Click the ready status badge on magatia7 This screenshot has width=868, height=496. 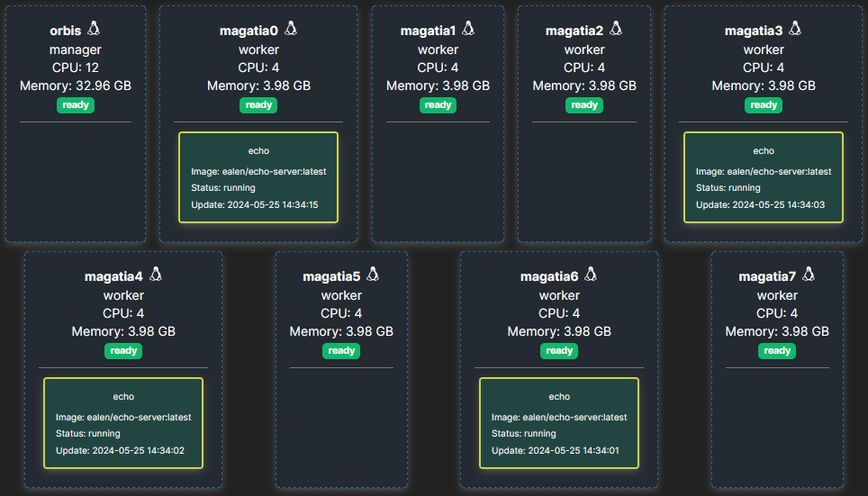pyautogui.click(x=777, y=351)
